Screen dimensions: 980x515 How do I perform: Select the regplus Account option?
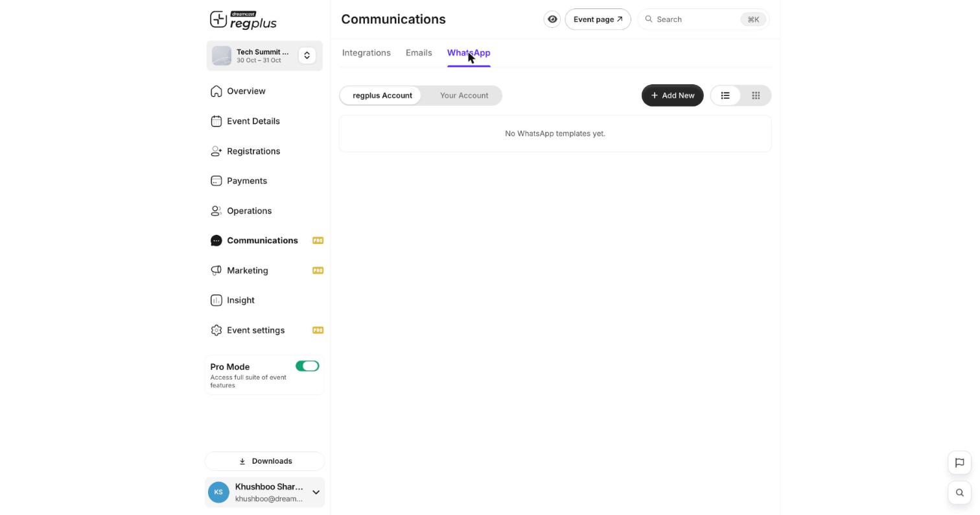pos(382,95)
